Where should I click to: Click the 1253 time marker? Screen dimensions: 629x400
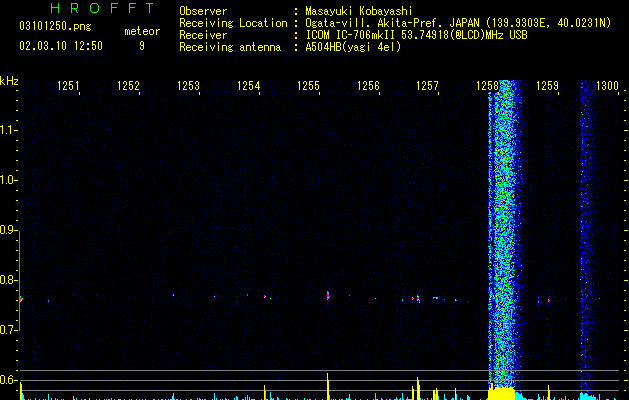coord(188,86)
